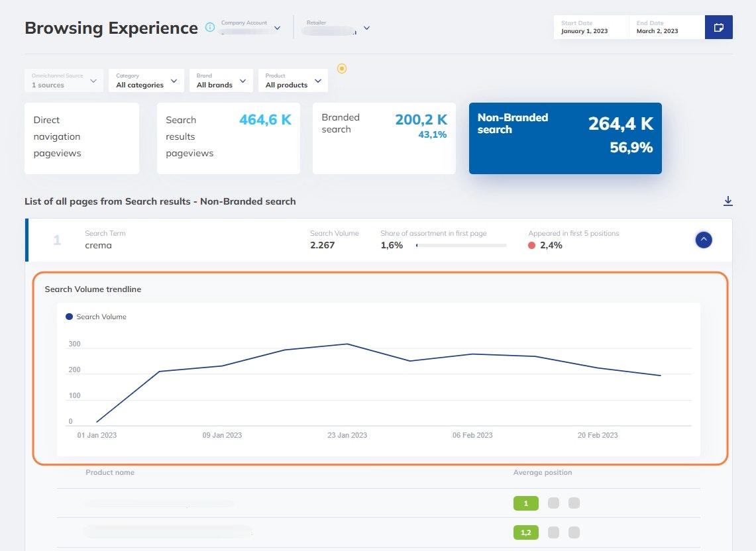
Task: Click the red dot beside 2,4%
Action: (x=532, y=246)
